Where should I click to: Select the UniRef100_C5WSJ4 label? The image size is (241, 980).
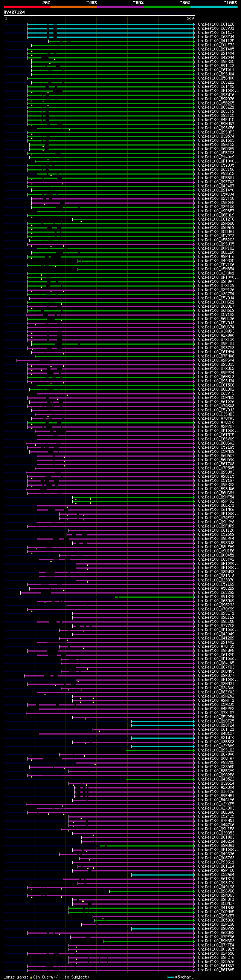[216, 195]
